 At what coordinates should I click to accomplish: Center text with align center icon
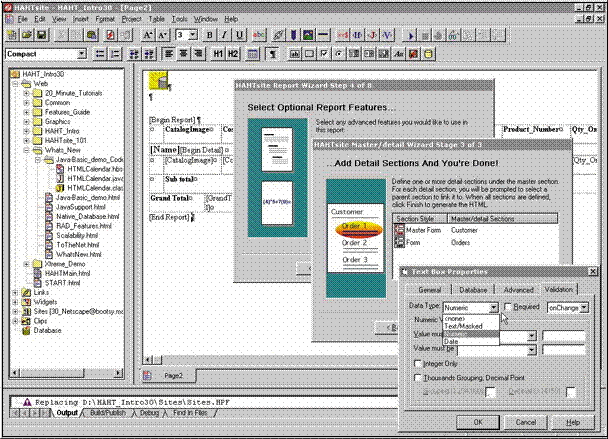tap(183, 54)
